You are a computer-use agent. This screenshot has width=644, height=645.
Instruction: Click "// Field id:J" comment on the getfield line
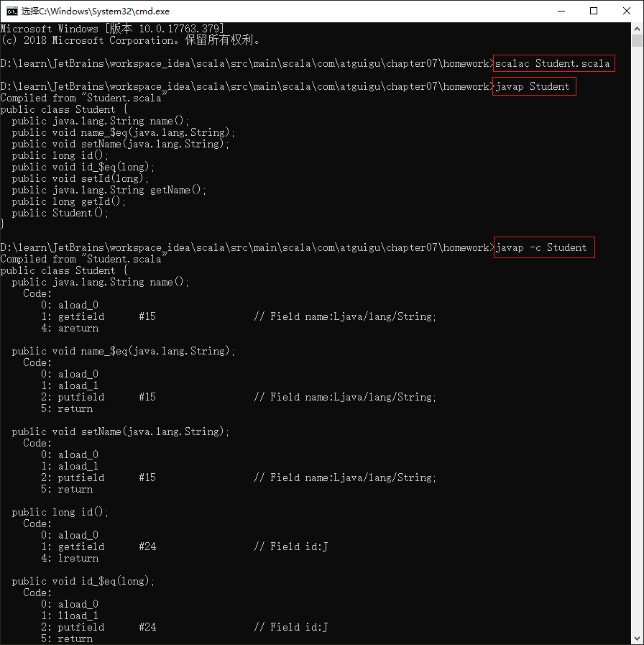291,546
